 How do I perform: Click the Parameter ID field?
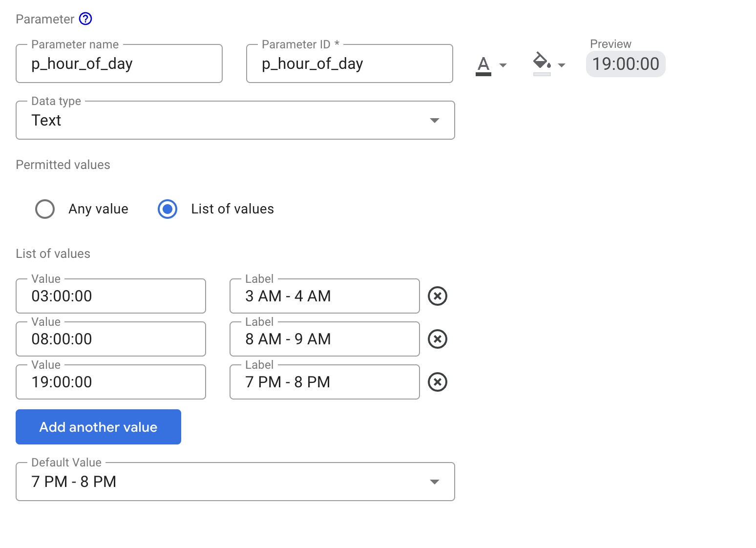[349, 64]
